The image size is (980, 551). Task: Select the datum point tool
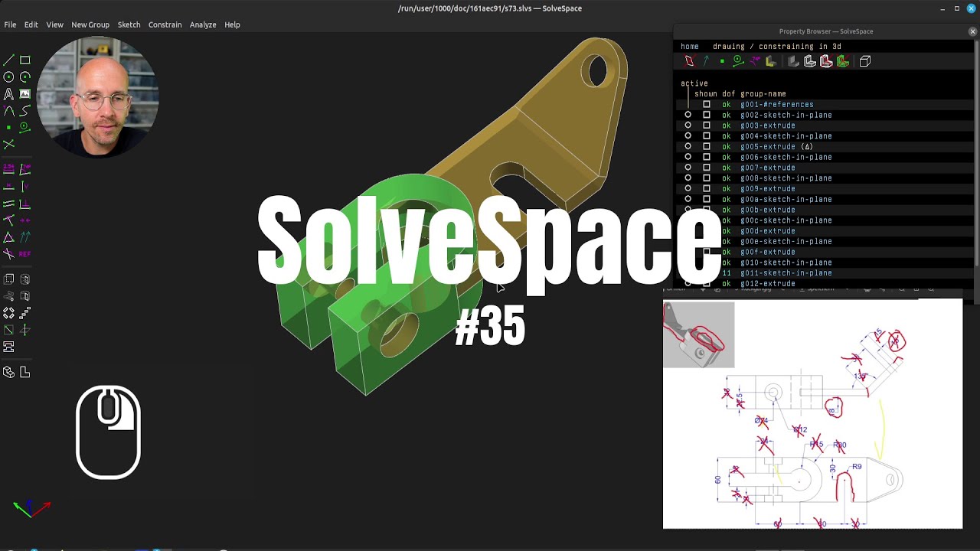(x=8, y=128)
